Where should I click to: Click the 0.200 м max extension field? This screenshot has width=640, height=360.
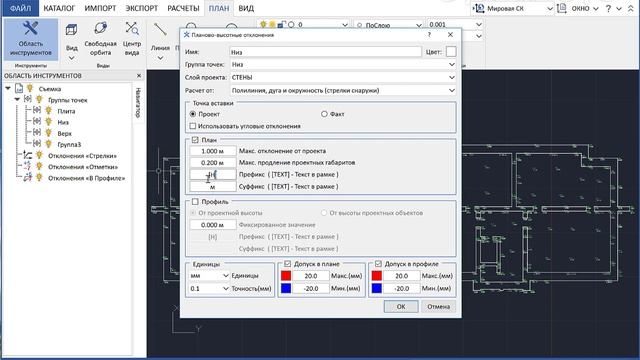point(213,162)
